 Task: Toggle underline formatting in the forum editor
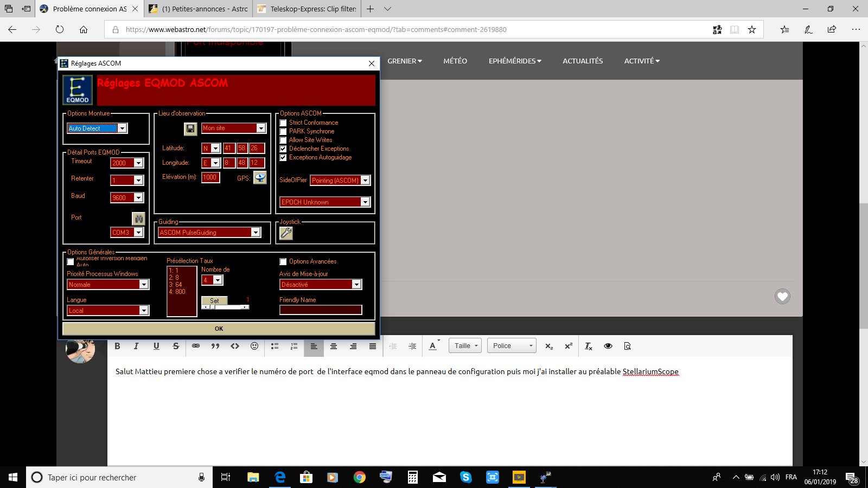(156, 346)
